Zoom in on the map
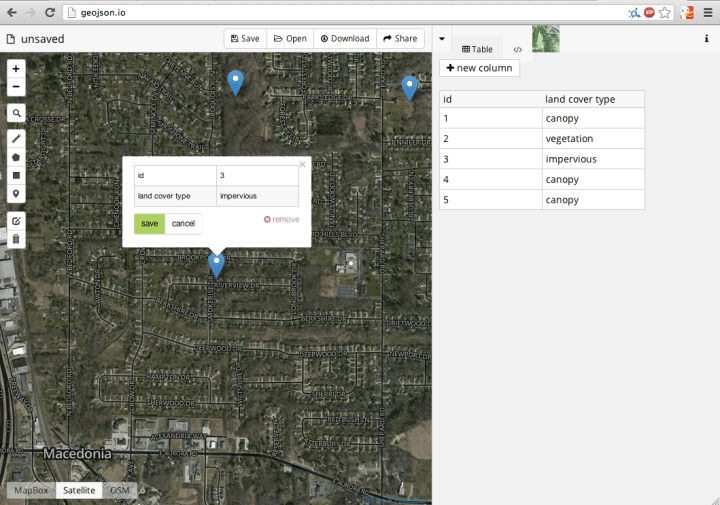 (x=16, y=68)
